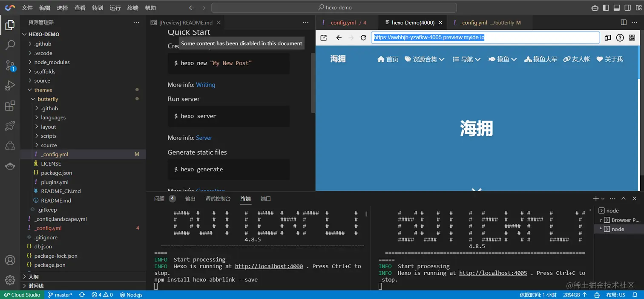The image size is (644, 299).
Task: Expand the scaffolds folder
Action: tap(45, 72)
